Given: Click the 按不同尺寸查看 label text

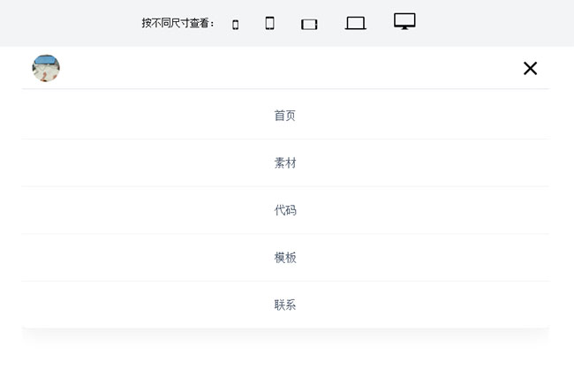Looking at the screenshot, I should point(177,23).
